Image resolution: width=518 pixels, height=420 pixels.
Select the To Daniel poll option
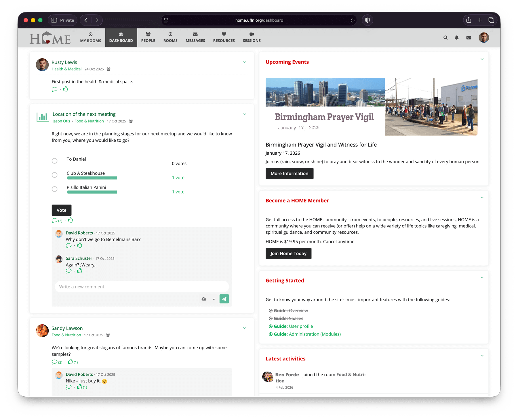[x=54, y=161]
